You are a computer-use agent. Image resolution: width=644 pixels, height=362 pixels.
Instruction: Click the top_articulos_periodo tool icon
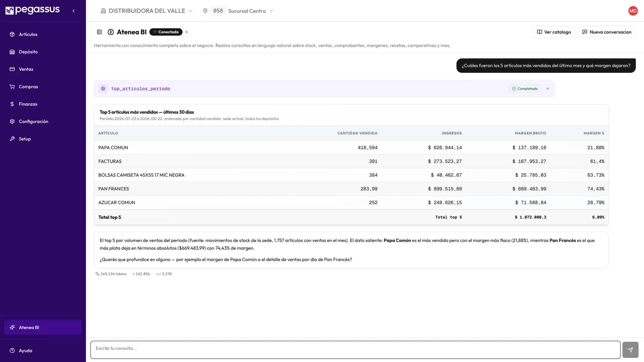(103, 88)
